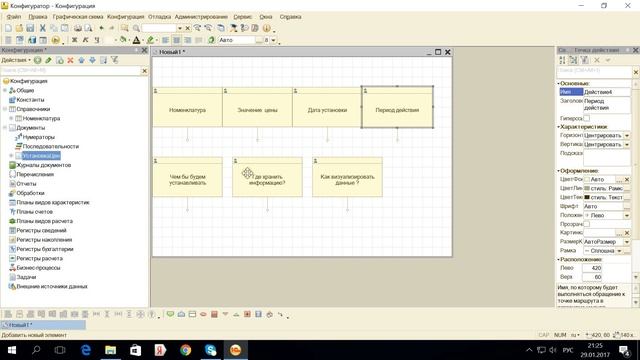Open Skype from the taskbar
640x360 pixels.
tap(211, 350)
